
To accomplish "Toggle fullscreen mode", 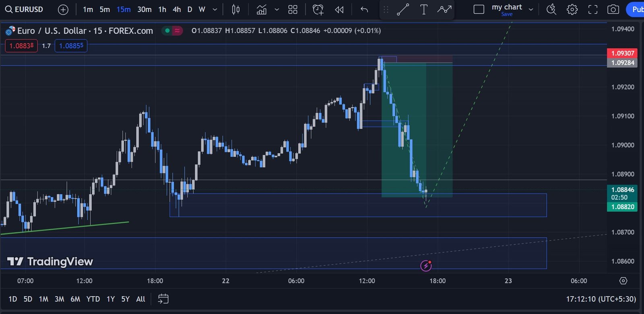I will point(592,9).
